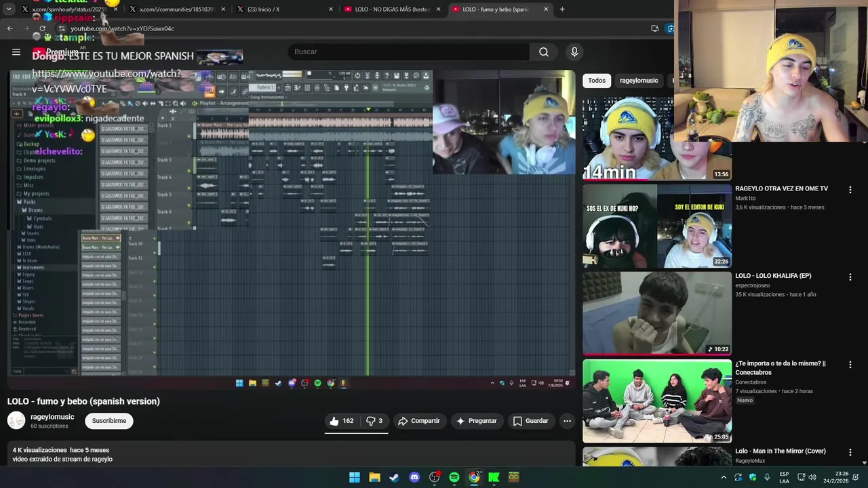
Task: Open the tab search dropdown arrow
Action: coord(9,9)
